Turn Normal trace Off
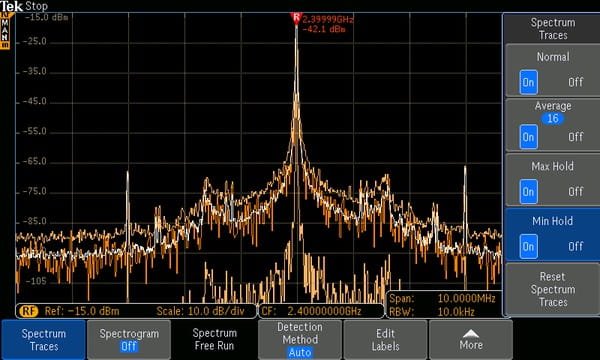600x360 pixels. (x=575, y=82)
